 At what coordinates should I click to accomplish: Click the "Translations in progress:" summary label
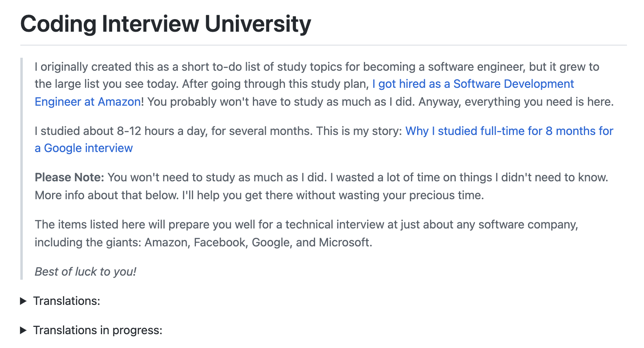click(98, 331)
